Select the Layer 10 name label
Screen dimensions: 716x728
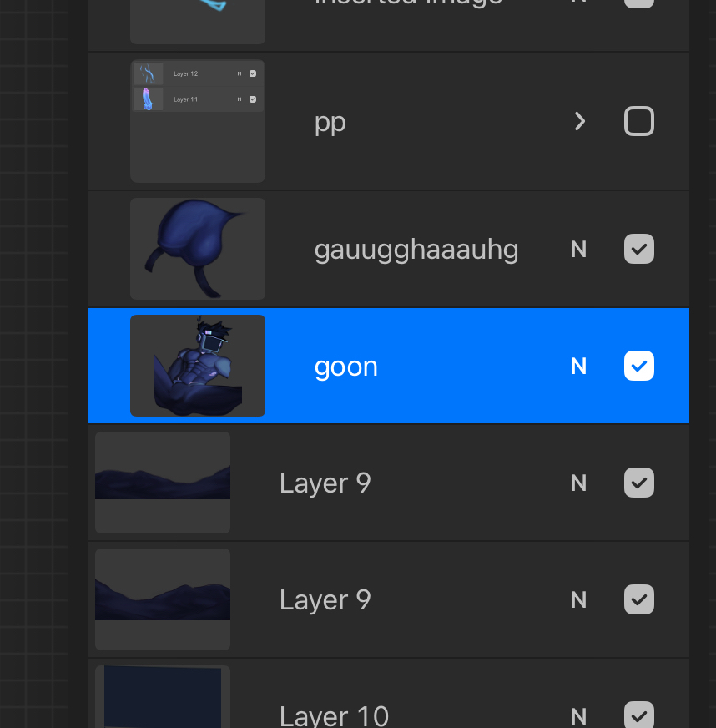334,715
